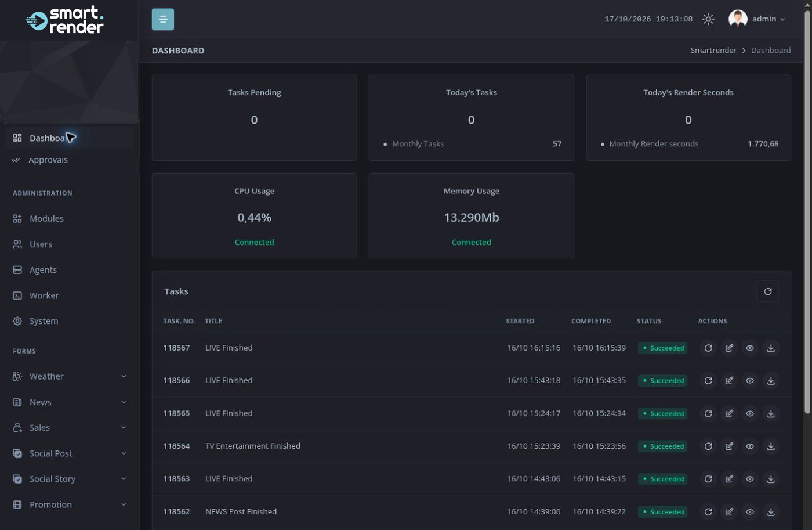The image size is (812, 530).
Task: Rerun task 118566
Action: tap(708, 381)
